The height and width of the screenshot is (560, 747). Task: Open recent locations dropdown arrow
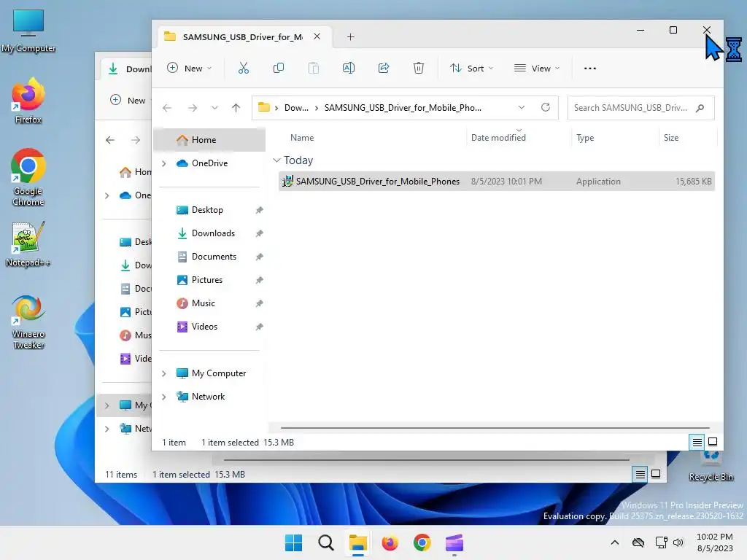pos(215,108)
